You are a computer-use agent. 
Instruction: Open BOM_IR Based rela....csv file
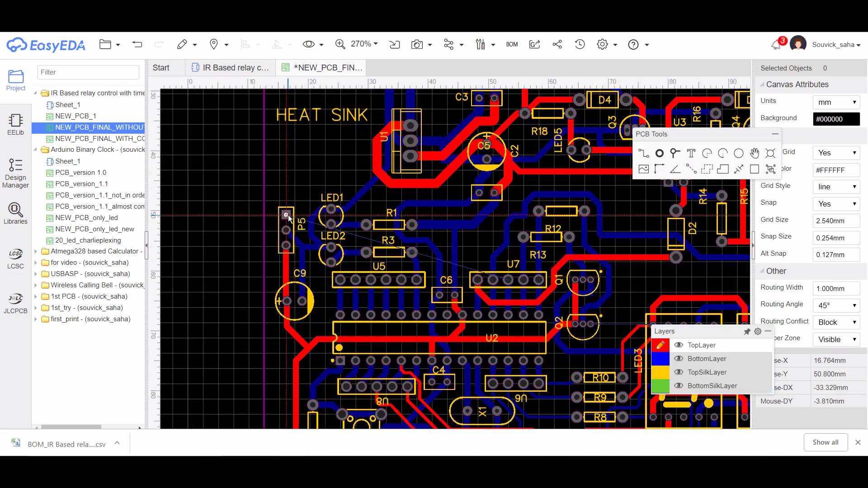[x=66, y=444]
